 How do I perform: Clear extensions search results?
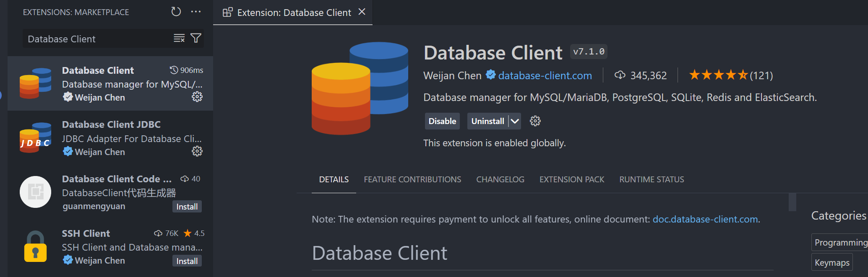point(179,39)
